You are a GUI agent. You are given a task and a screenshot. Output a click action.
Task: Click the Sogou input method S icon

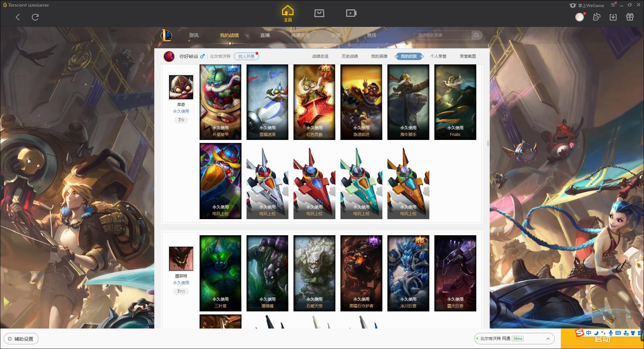tap(580, 333)
